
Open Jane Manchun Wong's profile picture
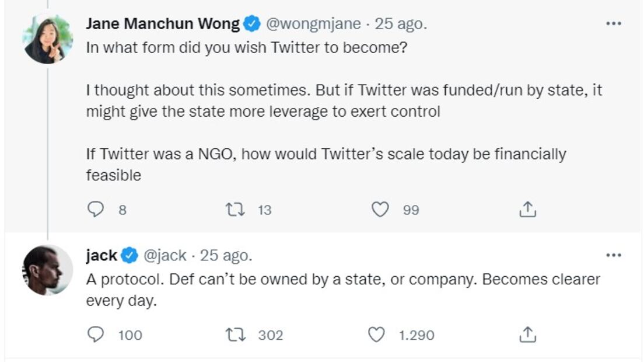[x=48, y=40]
